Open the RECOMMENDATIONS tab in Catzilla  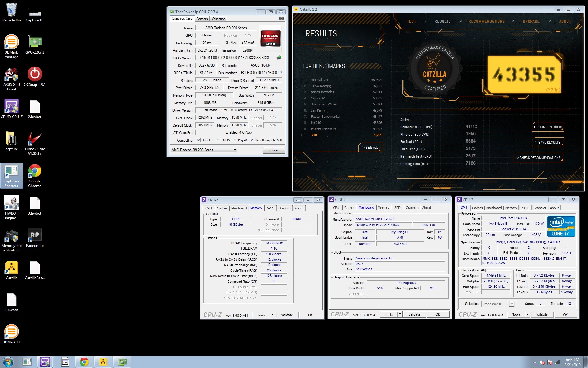[x=486, y=21]
